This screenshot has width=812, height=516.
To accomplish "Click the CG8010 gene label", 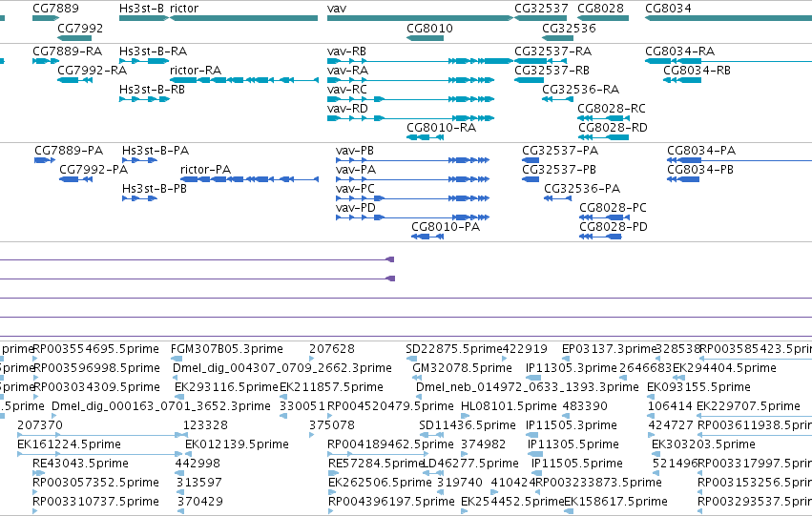I will click(429, 28).
